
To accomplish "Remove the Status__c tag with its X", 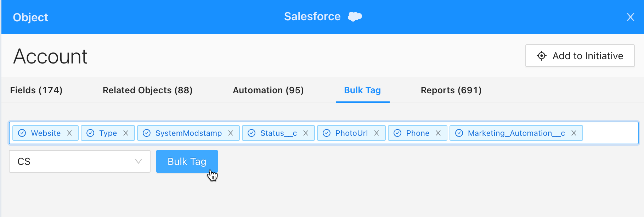I will coord(306,133).
